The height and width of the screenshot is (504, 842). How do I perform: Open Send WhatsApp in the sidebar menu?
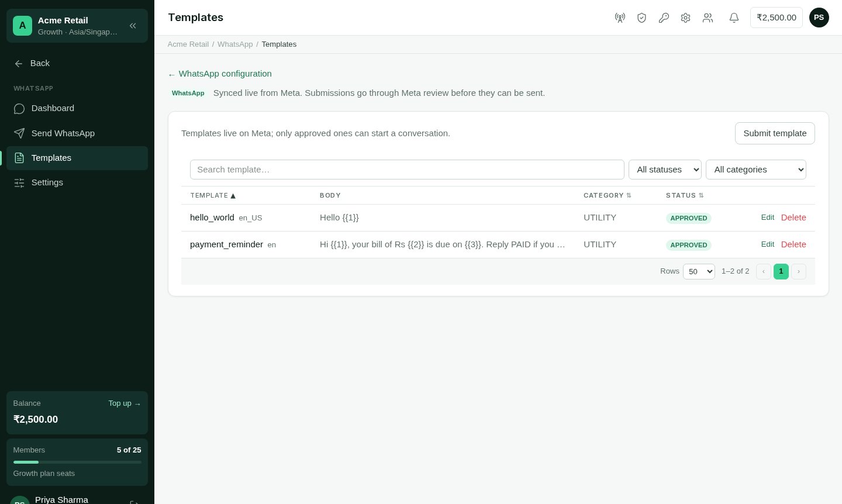pyautogui.click(x=77, y=133)
